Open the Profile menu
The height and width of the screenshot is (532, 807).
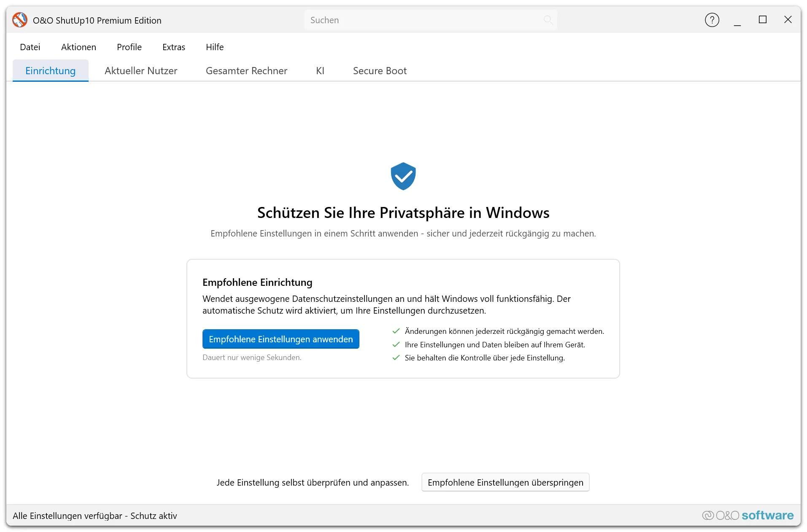pos(129,47)
